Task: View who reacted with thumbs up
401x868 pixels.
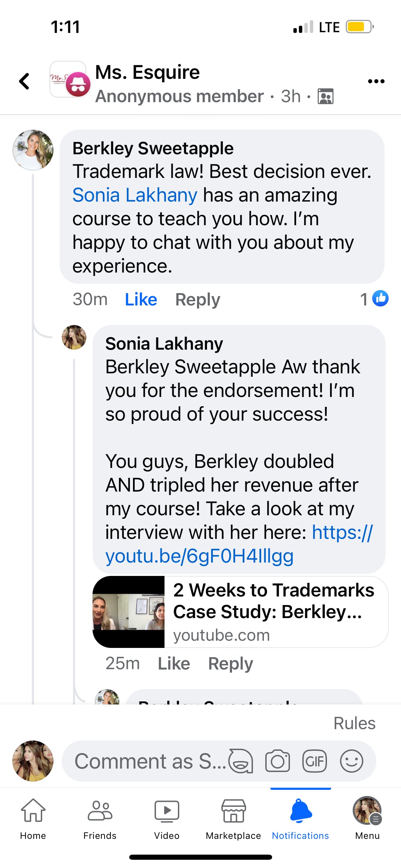Action: (379, 298)
